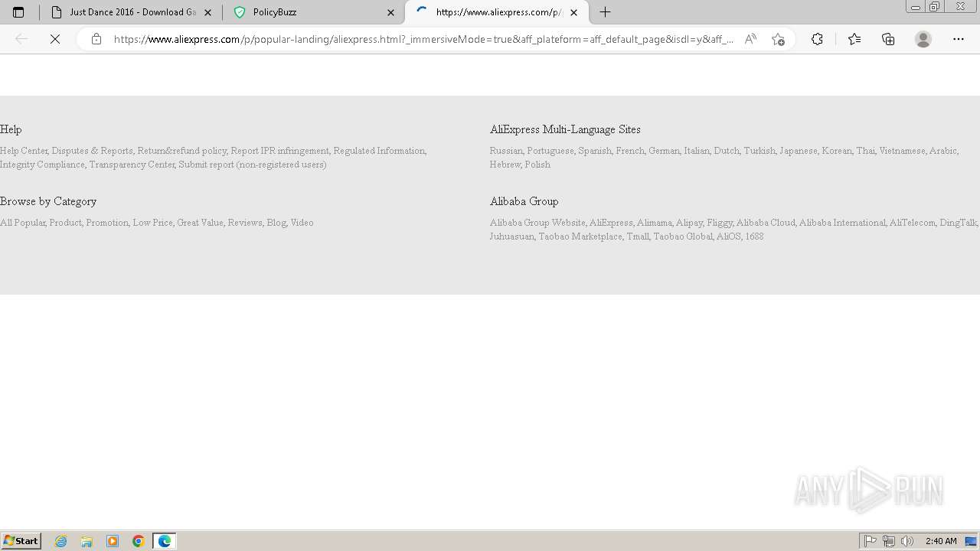Switch to the Russian language site

point(506,151)
